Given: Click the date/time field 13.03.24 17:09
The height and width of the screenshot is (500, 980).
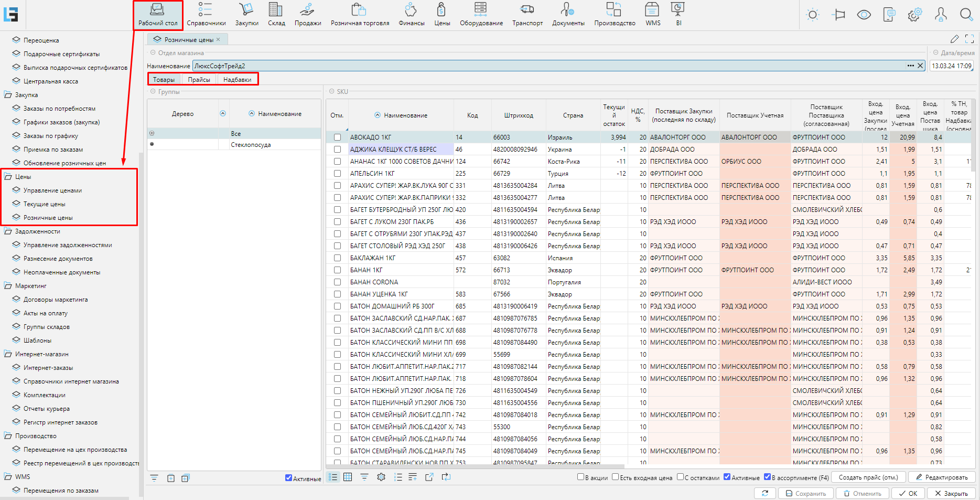Looking at the screenshot, I should [951, 66].
